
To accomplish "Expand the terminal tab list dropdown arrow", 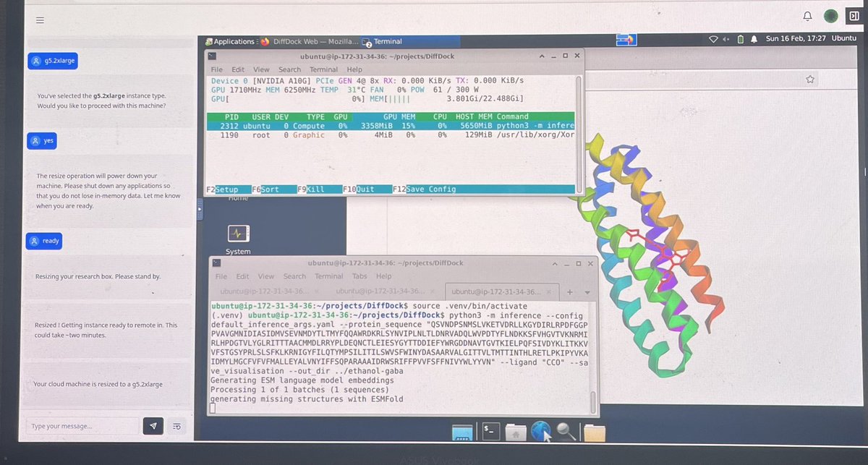I will 587,293.
